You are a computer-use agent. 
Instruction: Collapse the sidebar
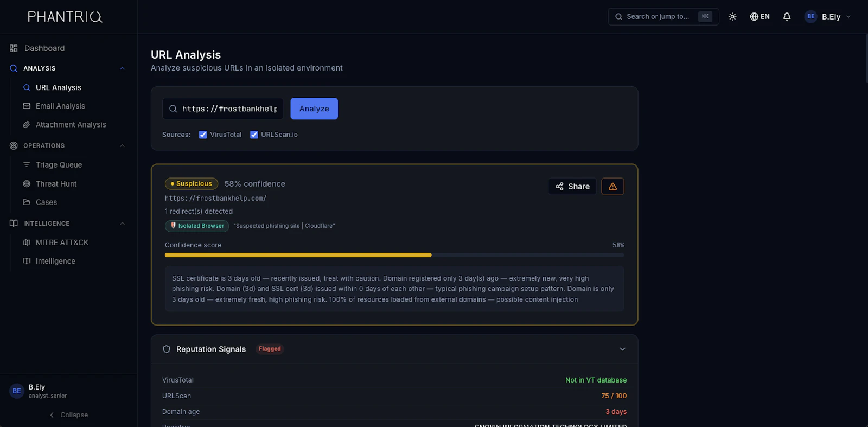pos(68,415)
